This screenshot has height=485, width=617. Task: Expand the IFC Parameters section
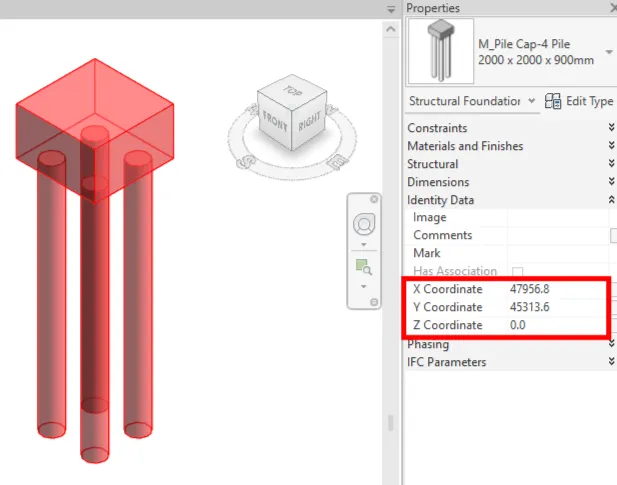[611, 362]
